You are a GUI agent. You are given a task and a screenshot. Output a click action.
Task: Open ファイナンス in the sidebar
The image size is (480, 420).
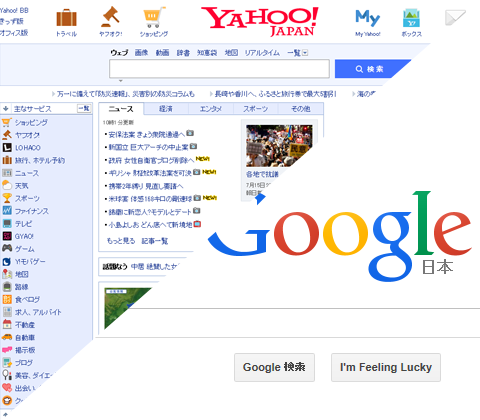point(32,211)
